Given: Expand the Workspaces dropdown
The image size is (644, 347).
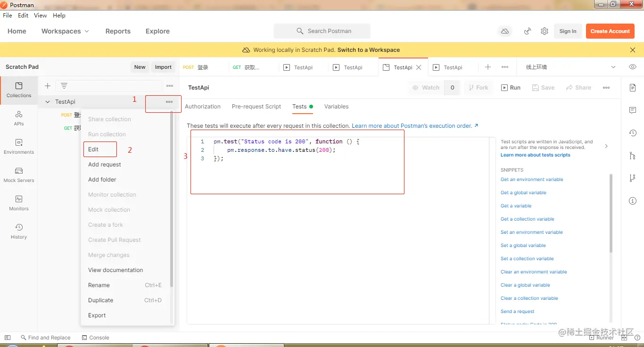Looking at the screenshot, I should pyautogui.click(x=65, y=31).
